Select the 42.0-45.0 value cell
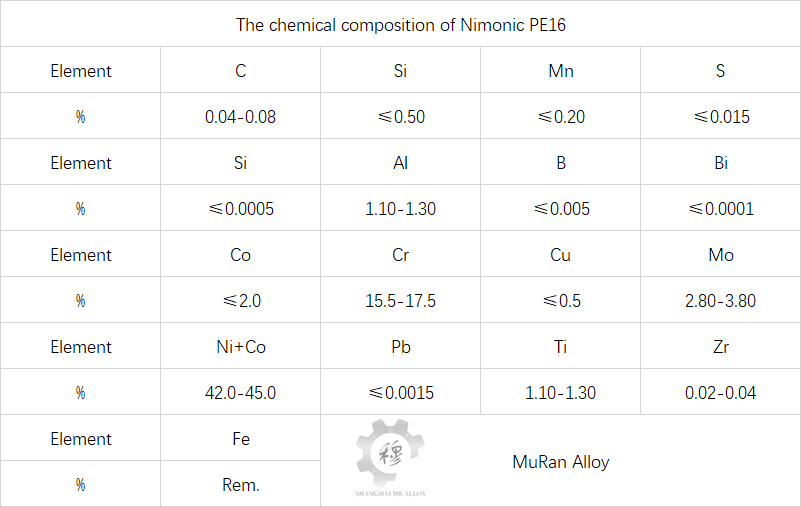801x507 pixels. (240, 393)
